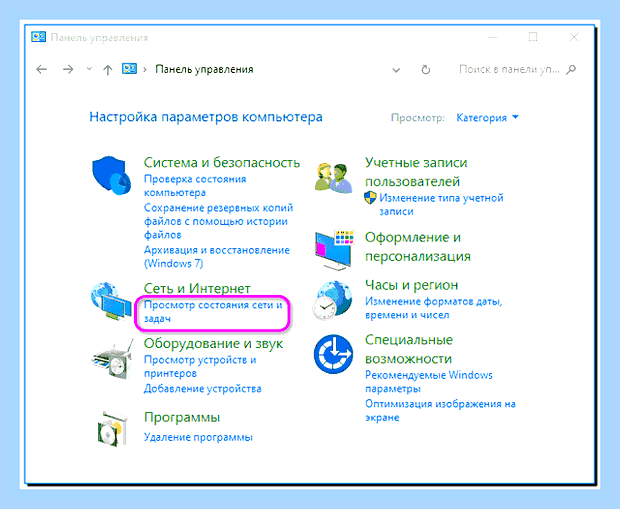Open Проверка состояния компьютера link

195,185
